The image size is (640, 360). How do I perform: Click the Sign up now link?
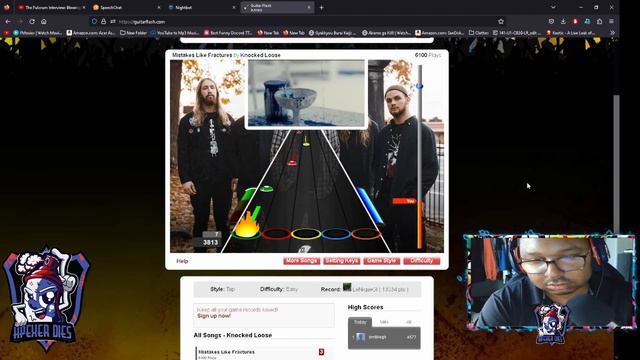[x=214, y=316]
